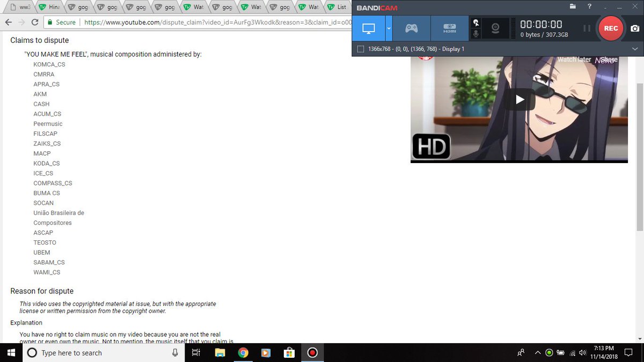The width and height of the screenshot is (644, 362).
Task: Select Bandicam HDMI device recording mode
Action: (x=449, y=28)
